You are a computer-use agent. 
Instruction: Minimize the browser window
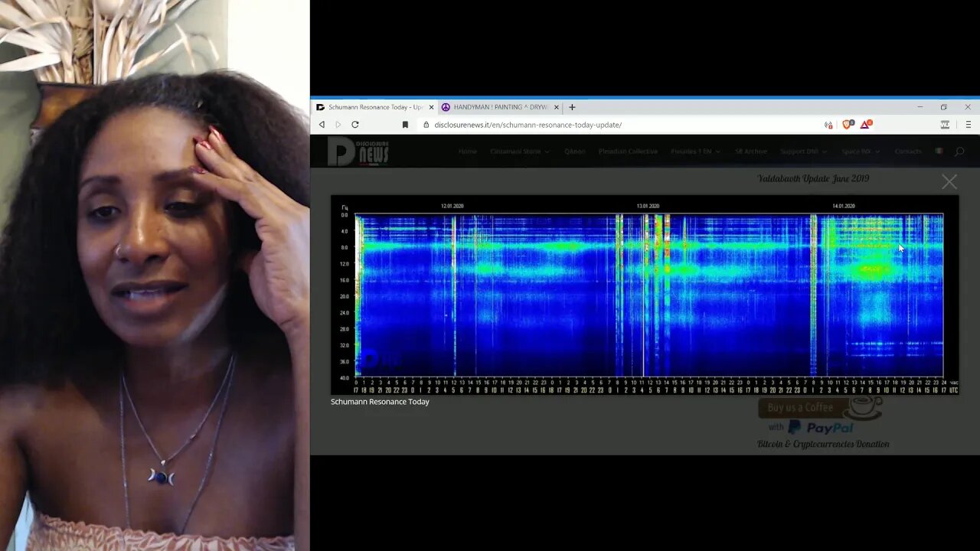(x=920, y=107)
